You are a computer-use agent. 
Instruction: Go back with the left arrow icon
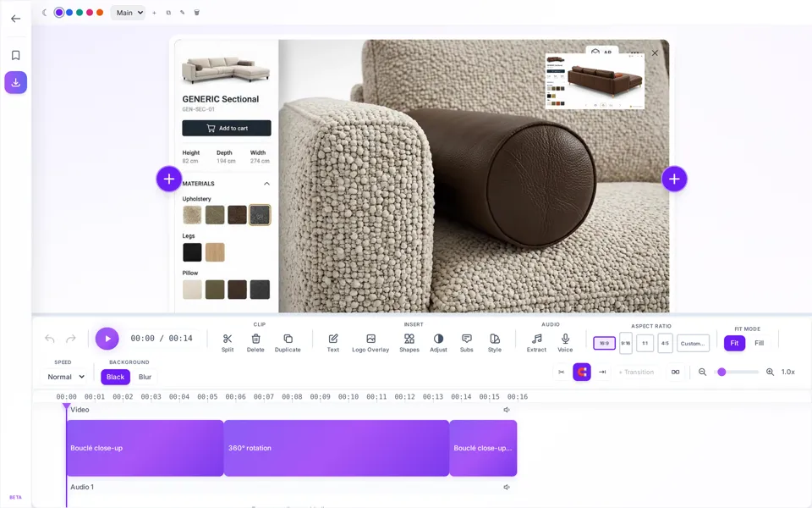click(x=15, y=19)
